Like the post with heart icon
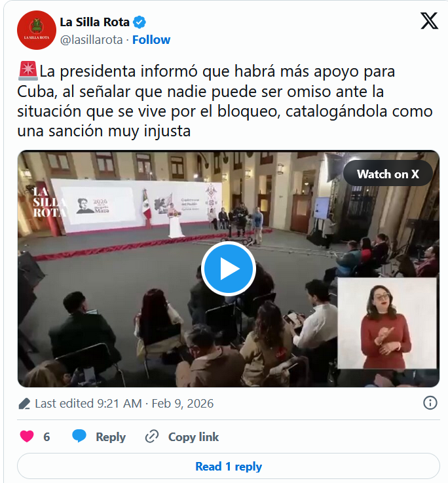The image size is (448, 483). click(27, 436)
